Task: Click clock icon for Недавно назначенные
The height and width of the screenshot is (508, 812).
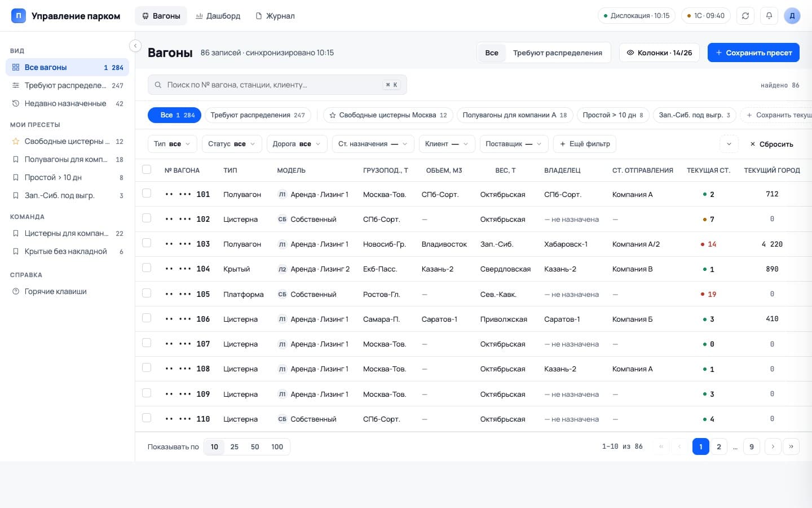Action: 16,103
